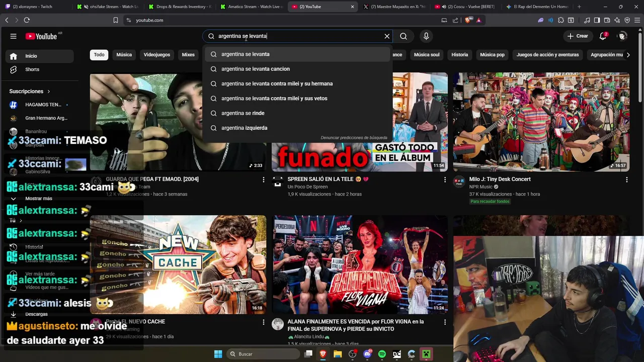644x362 pixels.
Task: Open more options for NUEVO CACHE video
Action: (x=263, y=322)
